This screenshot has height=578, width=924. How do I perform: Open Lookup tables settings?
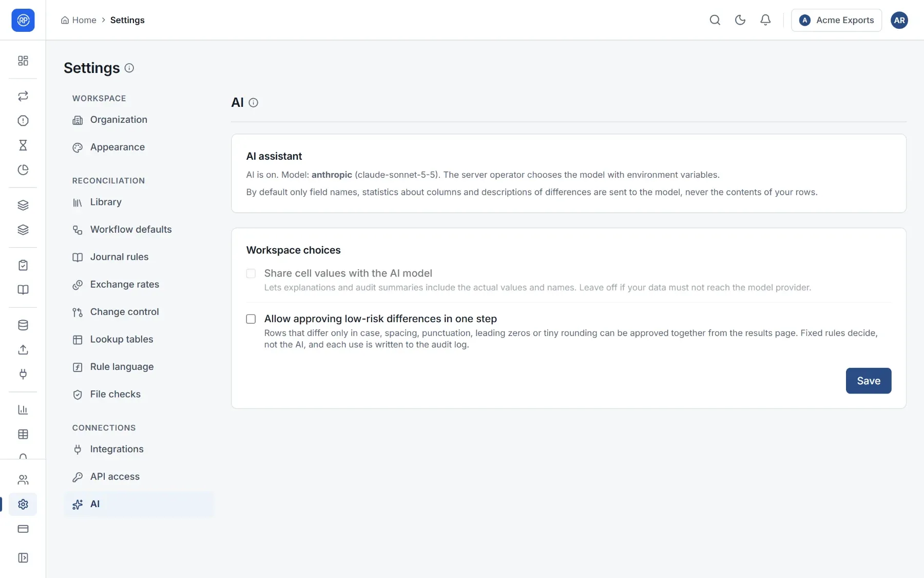click(139, 340)
